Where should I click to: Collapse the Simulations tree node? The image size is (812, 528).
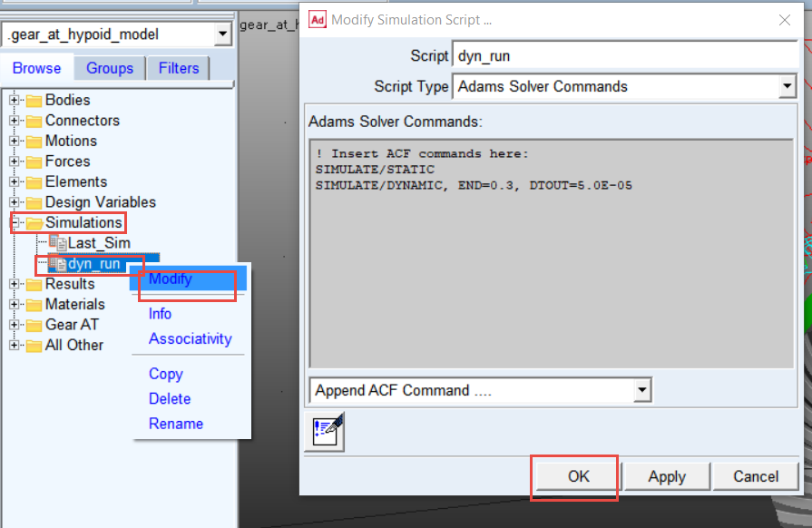(15, 222)
